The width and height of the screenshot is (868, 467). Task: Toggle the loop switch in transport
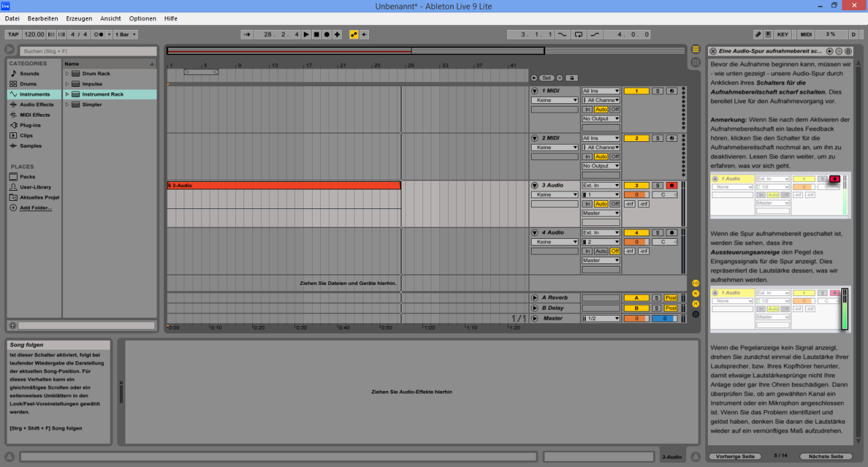(x=578, y=34)
